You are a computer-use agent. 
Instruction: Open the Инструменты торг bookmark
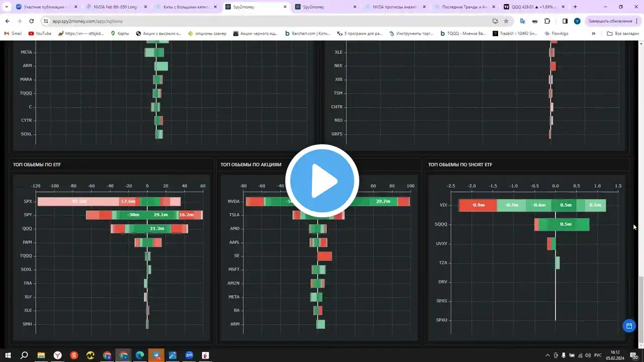411,34
